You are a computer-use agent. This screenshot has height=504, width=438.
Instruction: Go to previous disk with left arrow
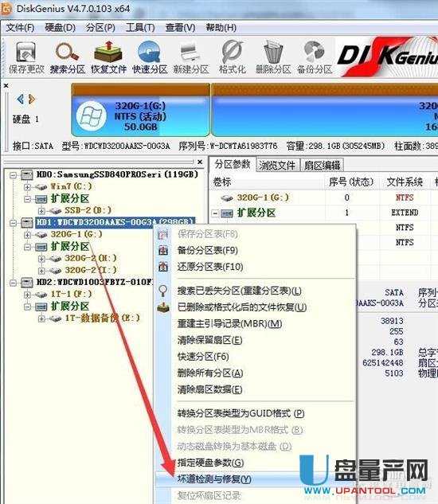coord(20,99)
